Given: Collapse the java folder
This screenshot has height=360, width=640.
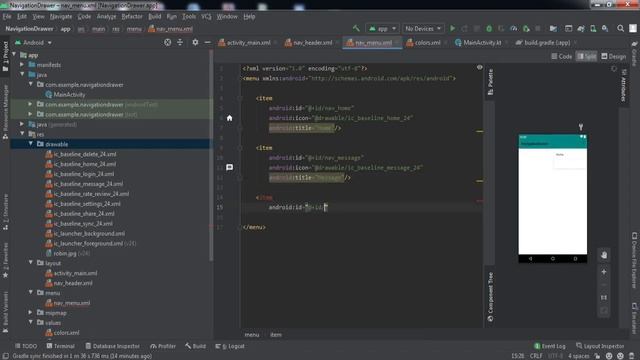Looking at the screenshot, I should (22, 75).
